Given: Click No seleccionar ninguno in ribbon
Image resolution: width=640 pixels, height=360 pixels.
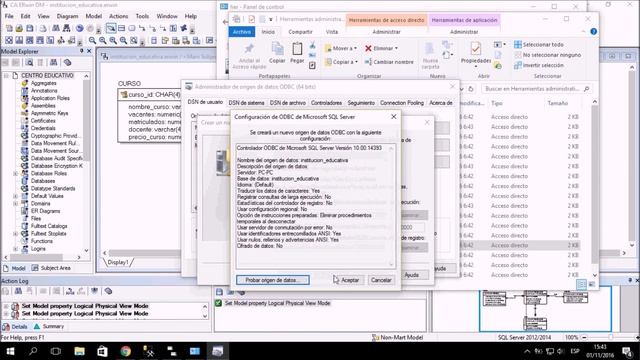Looking at the screenshot, I should click(547, 55).
